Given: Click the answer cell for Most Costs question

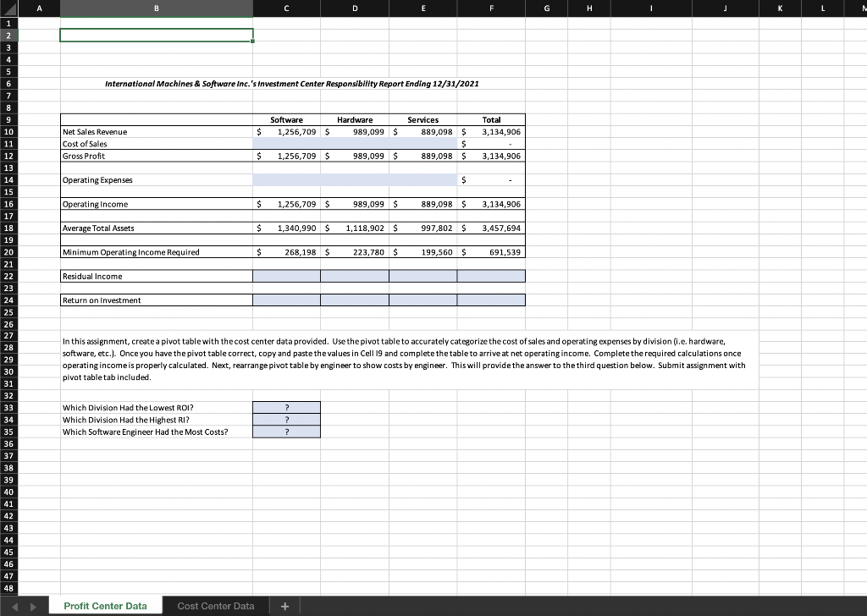Looking at the screenshot, I should [286, 432].
